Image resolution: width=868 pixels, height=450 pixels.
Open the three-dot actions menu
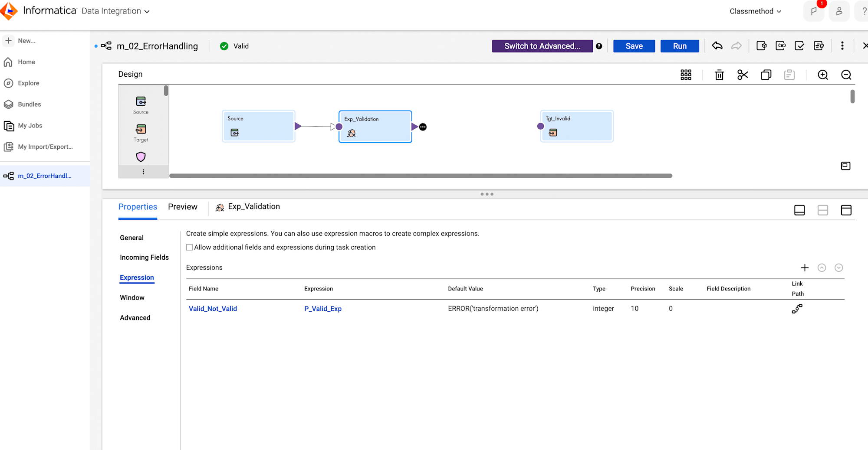point(842,46)
